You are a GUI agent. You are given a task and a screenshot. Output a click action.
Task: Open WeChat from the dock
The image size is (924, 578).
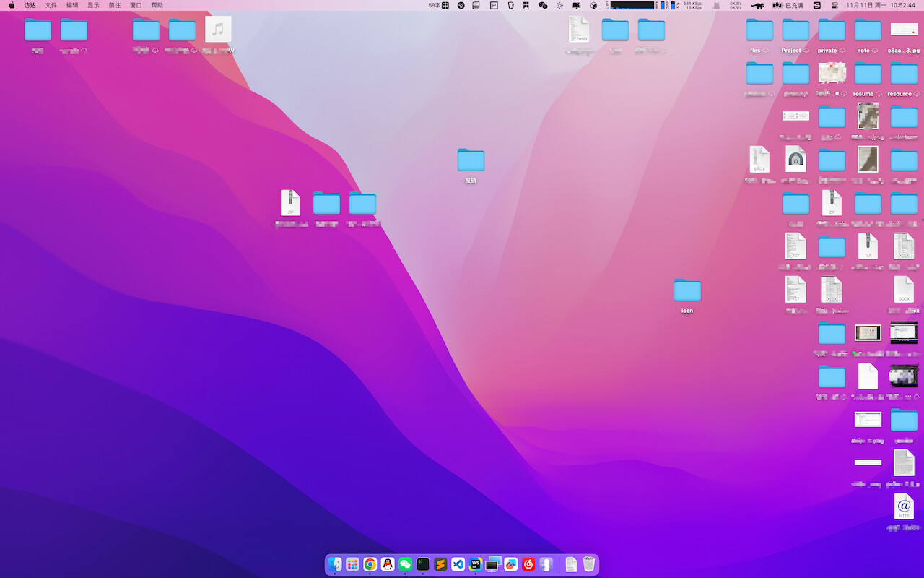coord(405,564)
